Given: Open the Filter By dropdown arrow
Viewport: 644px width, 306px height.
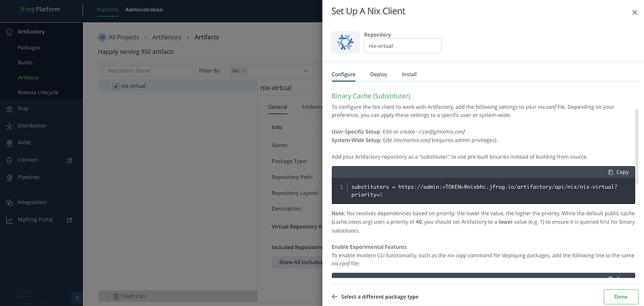Looking at the screenshot, I should pyautogui.click(x=307, y=71).
